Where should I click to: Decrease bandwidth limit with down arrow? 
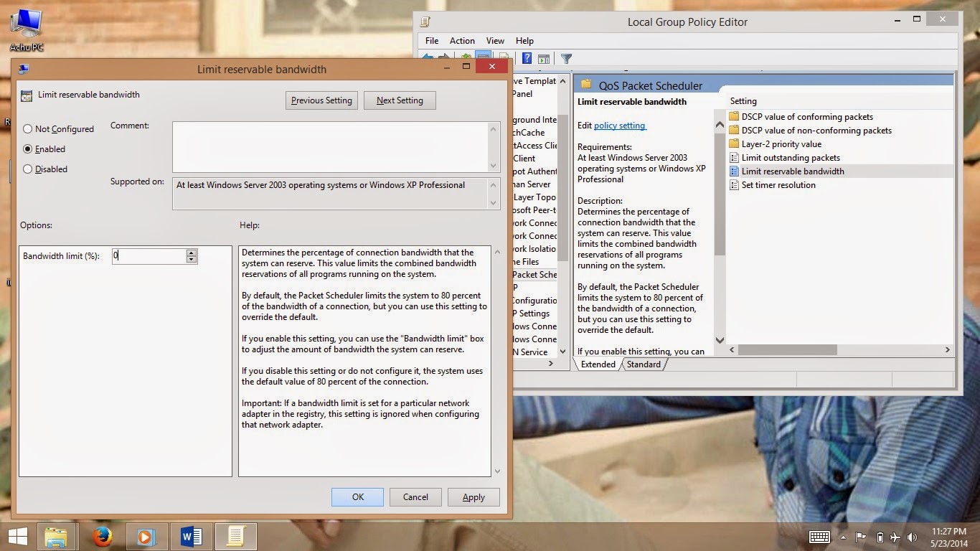(192, 259)
